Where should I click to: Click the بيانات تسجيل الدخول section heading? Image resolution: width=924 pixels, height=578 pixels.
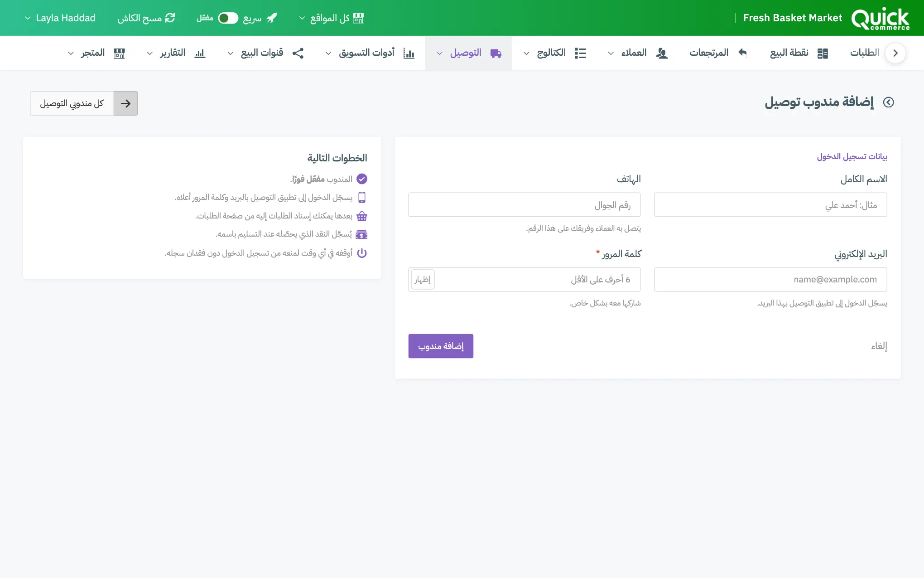point(852,156)
